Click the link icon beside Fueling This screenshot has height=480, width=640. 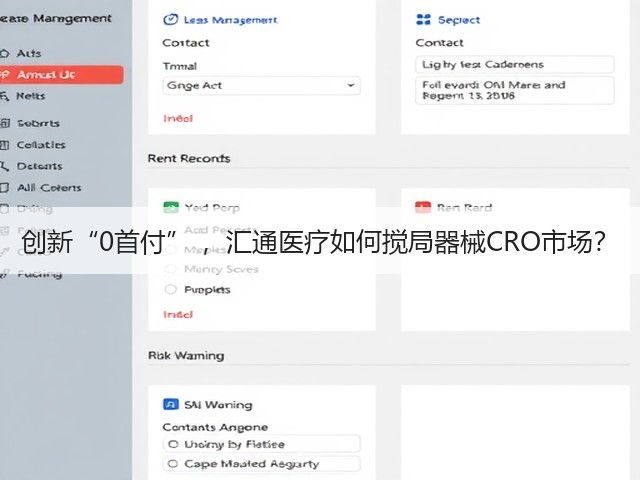4,274
